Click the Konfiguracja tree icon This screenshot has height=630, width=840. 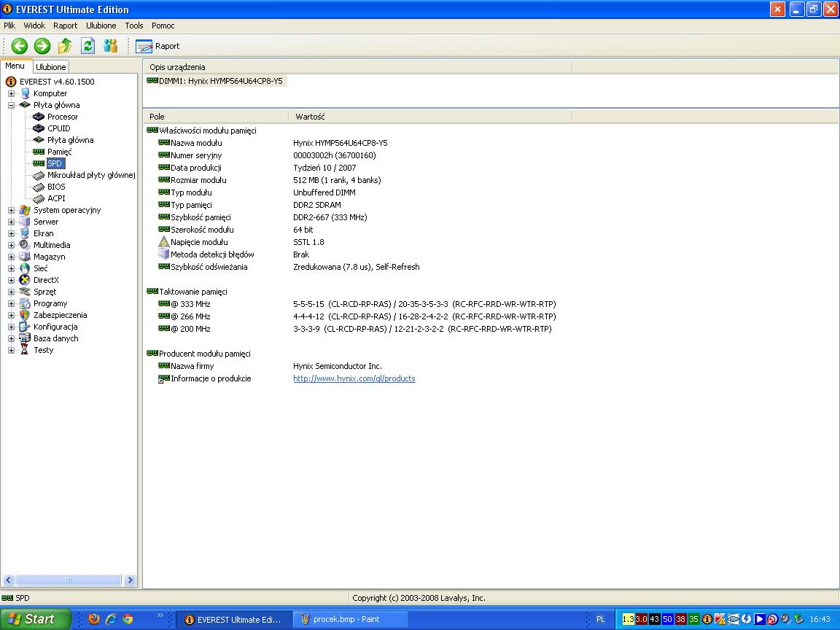[24, 327]
